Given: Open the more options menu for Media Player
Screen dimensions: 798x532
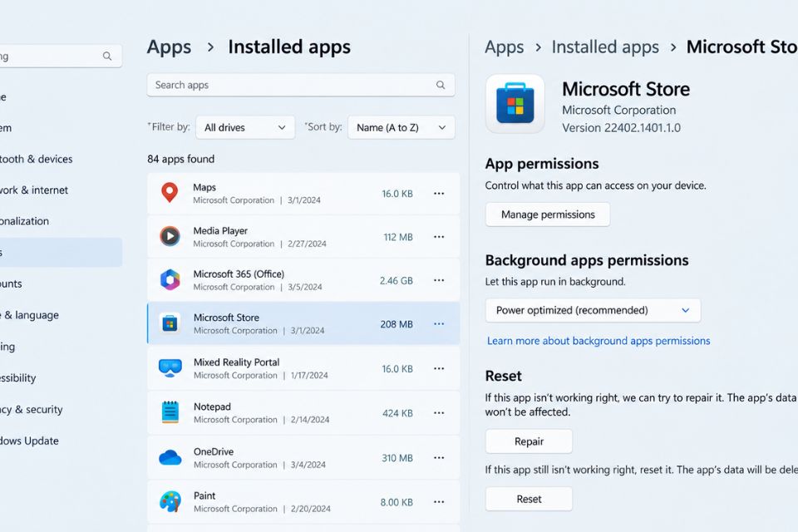Looking at the screenshot, I should (439, 237).
